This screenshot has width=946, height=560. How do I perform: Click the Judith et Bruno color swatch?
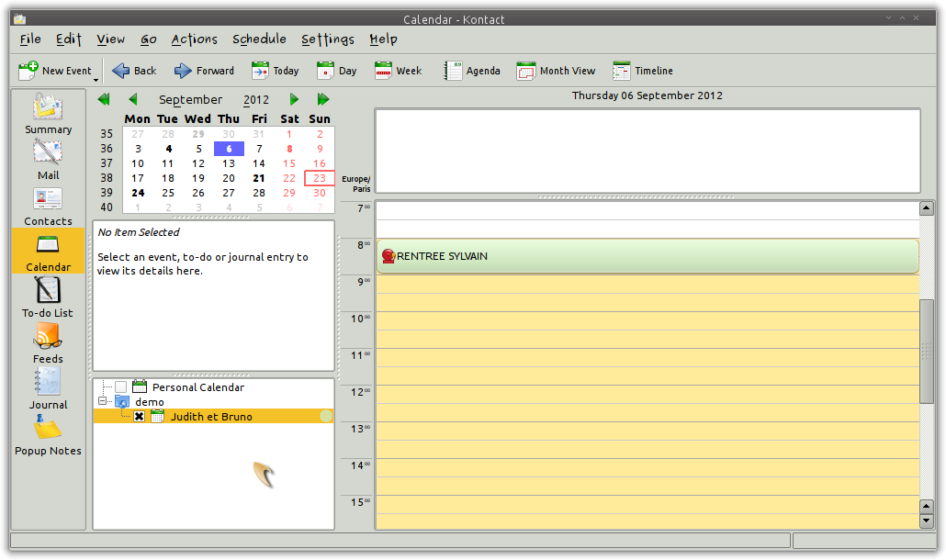326,416
